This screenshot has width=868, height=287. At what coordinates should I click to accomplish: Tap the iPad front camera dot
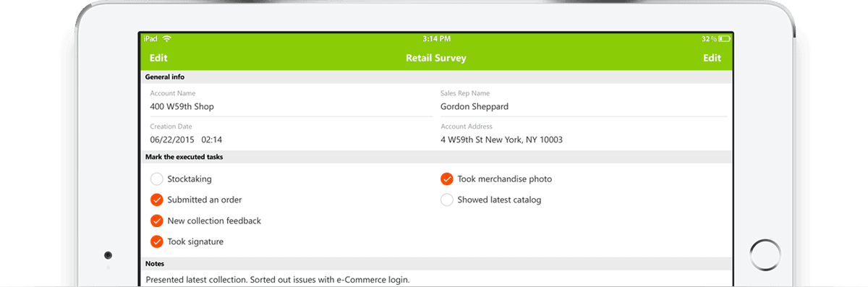point(108,255)
